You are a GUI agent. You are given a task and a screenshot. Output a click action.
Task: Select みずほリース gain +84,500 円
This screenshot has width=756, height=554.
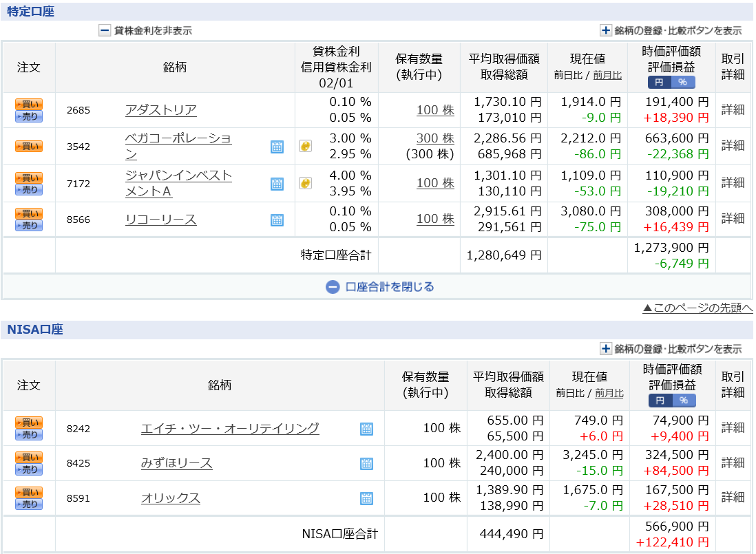(x=676, y=471)
